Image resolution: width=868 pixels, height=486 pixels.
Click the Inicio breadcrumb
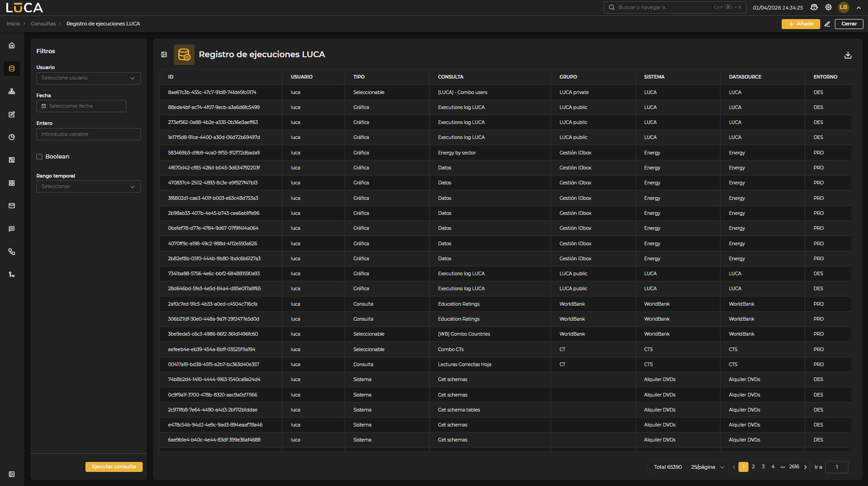[13, 24]
